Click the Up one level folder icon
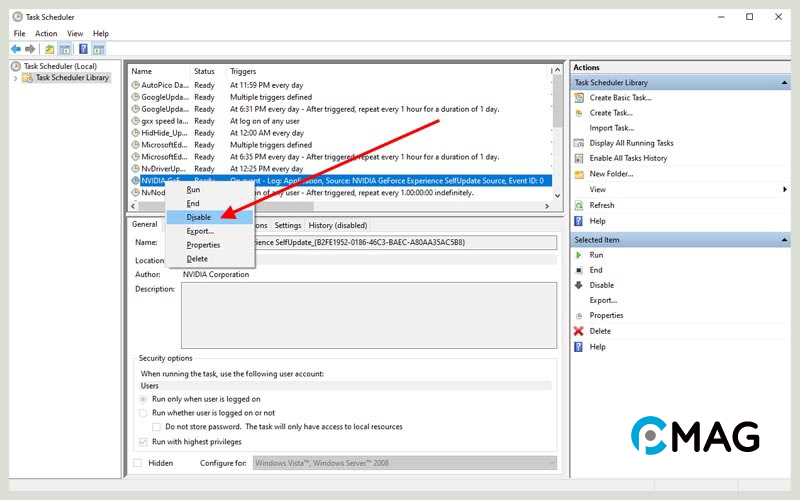Screen dimensions: 800x500 49,49
